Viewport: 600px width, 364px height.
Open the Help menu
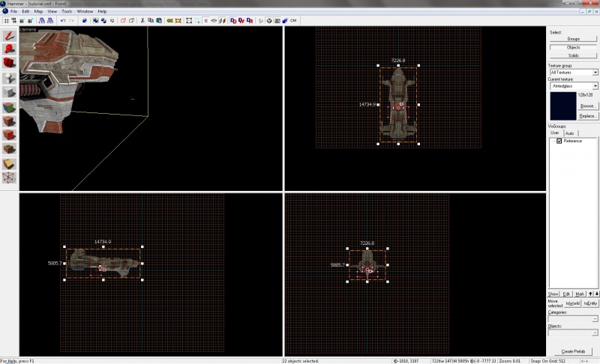(x=102, y=11)
